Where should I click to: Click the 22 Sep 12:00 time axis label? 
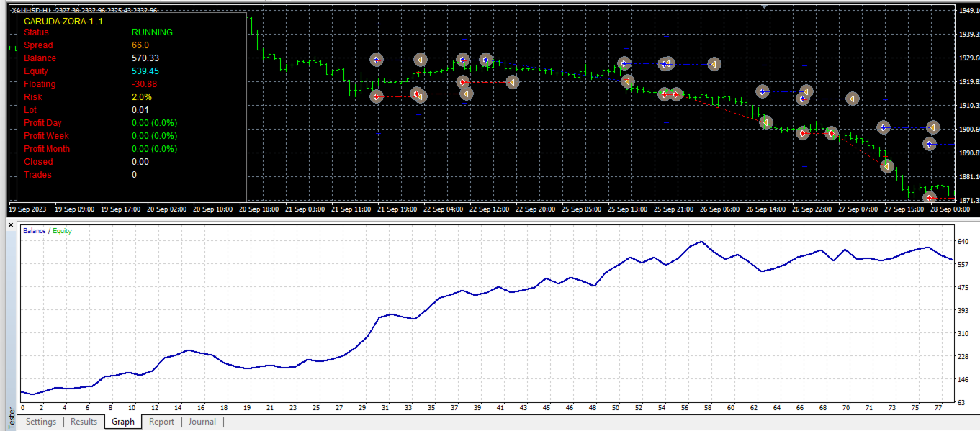tap(490, 209)
